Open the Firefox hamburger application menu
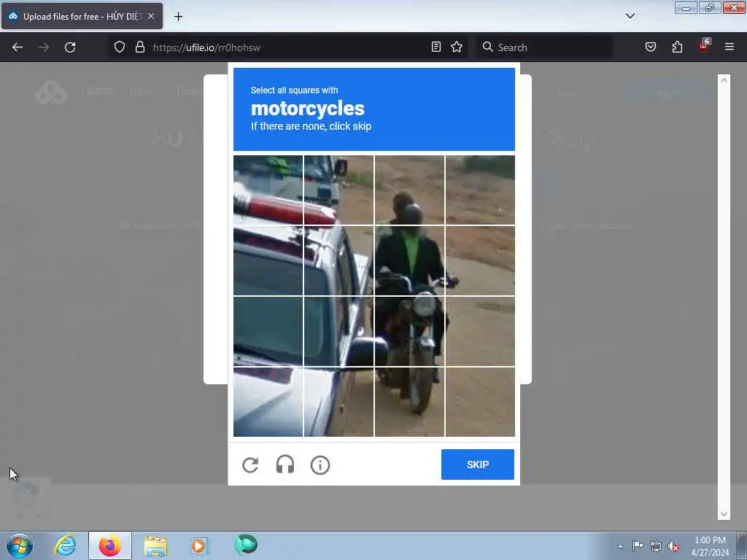 click(729, 47)
